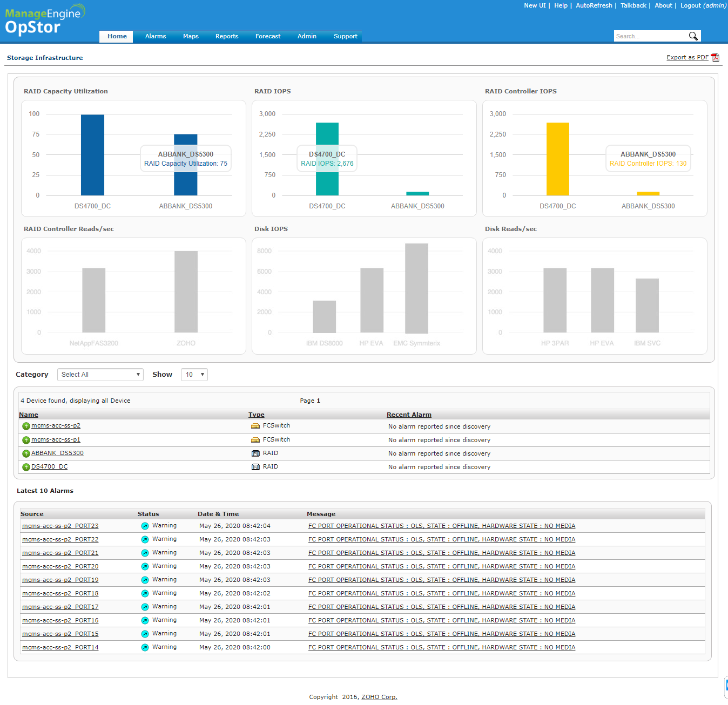This screenshot has width=728, height=705.
Task: Sort devices by Name column header
Action: 29,415
